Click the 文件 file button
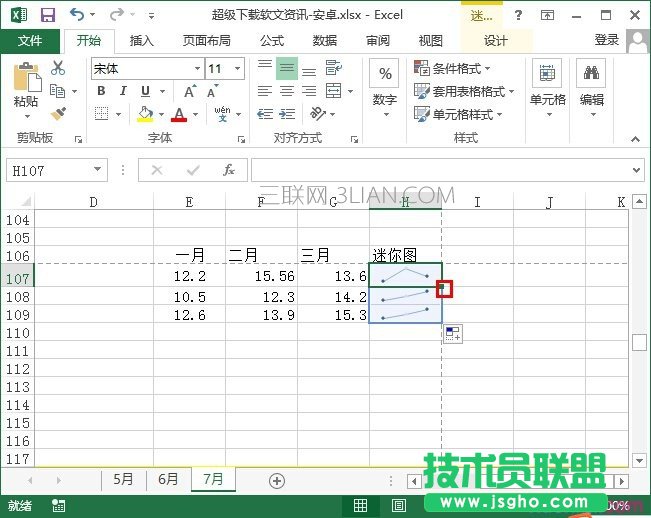651x518 pixels. pos(30,41)
